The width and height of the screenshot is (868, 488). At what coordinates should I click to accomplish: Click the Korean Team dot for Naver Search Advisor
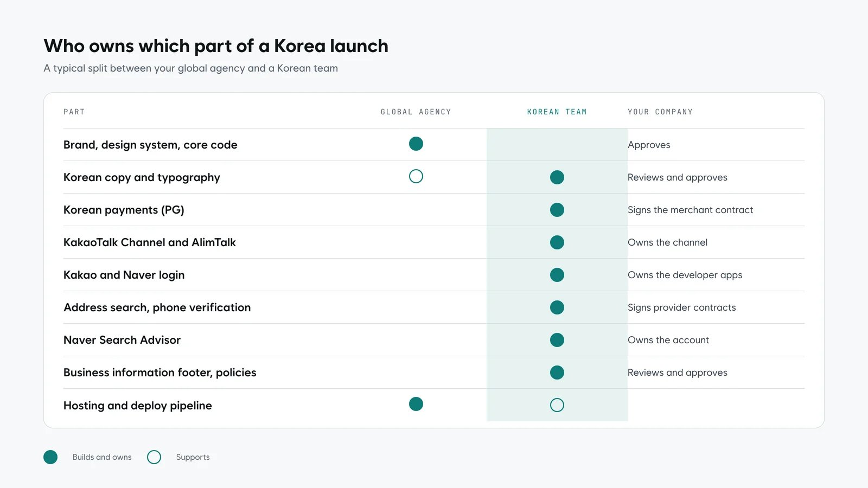click(x=557, y=340)
